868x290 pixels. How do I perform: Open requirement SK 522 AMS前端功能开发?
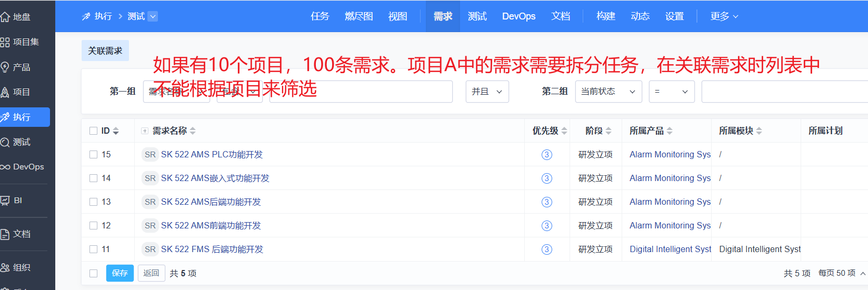click(x=211, y=225)
